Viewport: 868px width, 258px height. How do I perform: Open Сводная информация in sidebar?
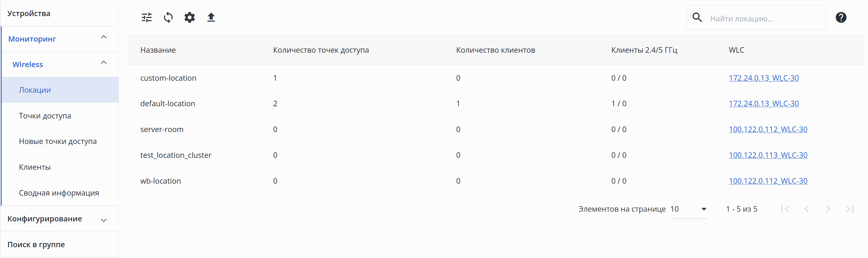(x=59, y=193)
